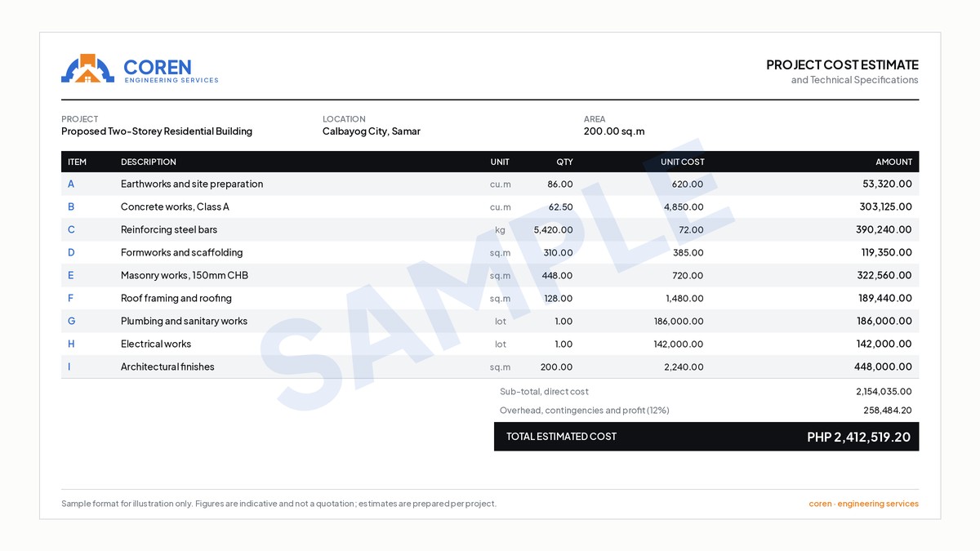
Task: Click the 'kg' unit in the steel bars row
Action: click(501, 230)
